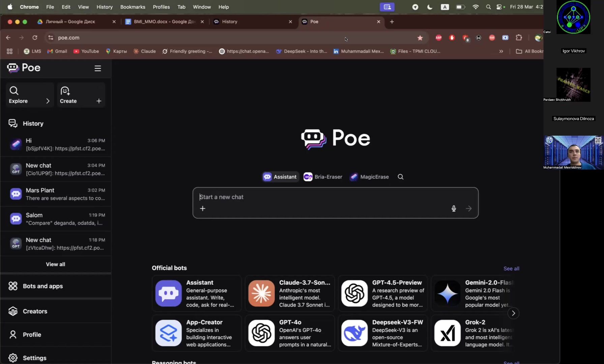Switch to the Google Drive tab
The height and width of the screenshot is (364, 604).
(76, 22)
